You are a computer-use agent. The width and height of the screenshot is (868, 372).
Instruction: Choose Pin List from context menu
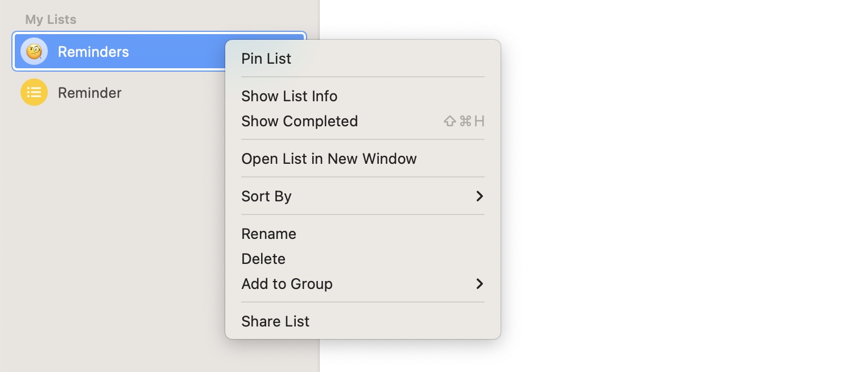tap(363, 59)
